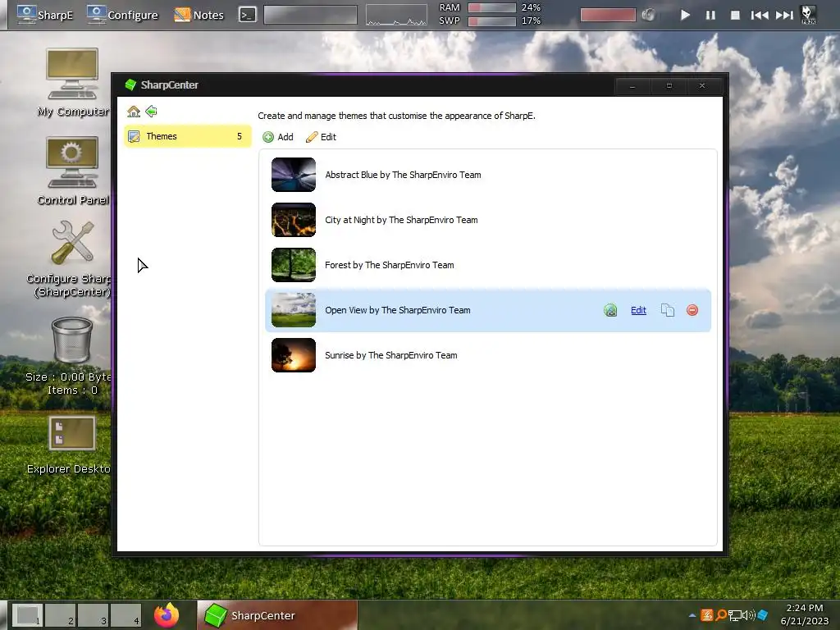Click the RAM usage bar
840x630 pixels.
coord(491,7)
